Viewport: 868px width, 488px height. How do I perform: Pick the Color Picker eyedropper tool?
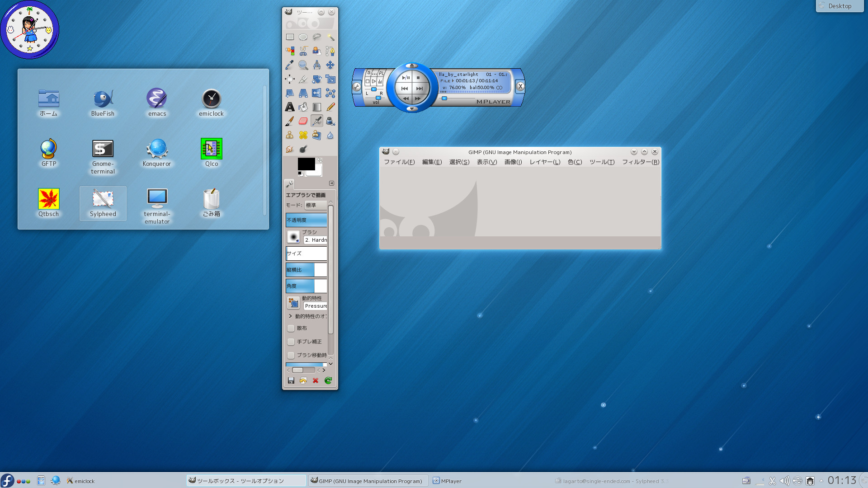(x=289, y=65)
